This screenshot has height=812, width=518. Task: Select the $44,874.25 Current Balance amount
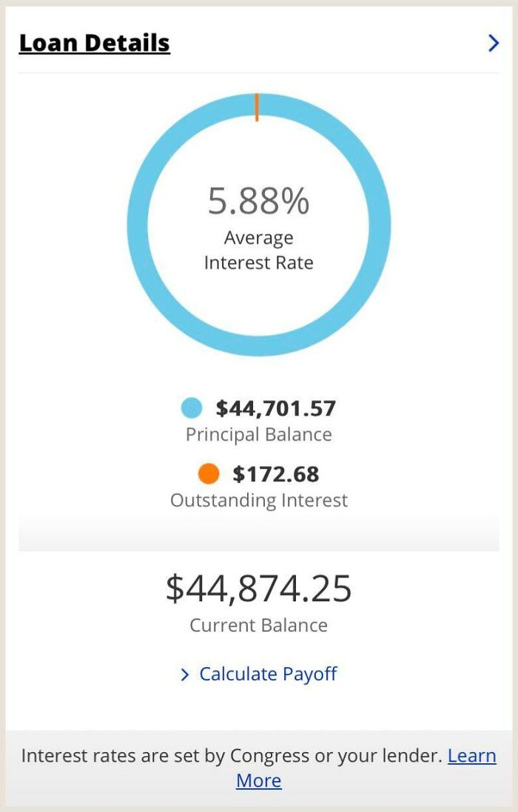pyautogui.click(x=258, y=589)
